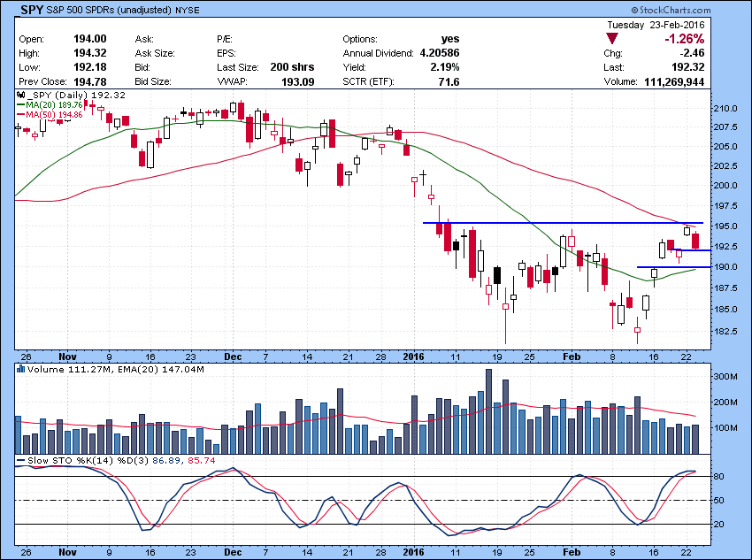752x560 pixels.
Task: Click the bar-chart icon beside the Volume label
Action: click(21, 369)
